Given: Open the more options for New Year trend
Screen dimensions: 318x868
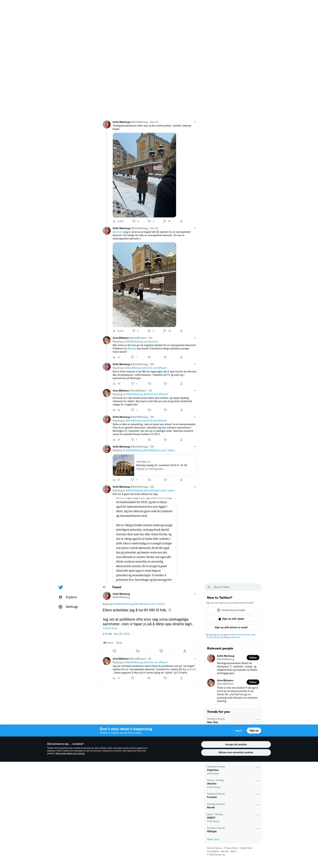Looking at the screenshot, I should [x=258, y=719].
